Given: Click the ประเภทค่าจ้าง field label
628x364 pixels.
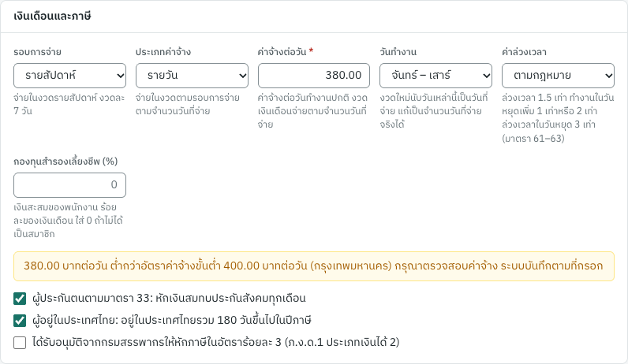Looking at the screenshot, I should click(163, 52).
